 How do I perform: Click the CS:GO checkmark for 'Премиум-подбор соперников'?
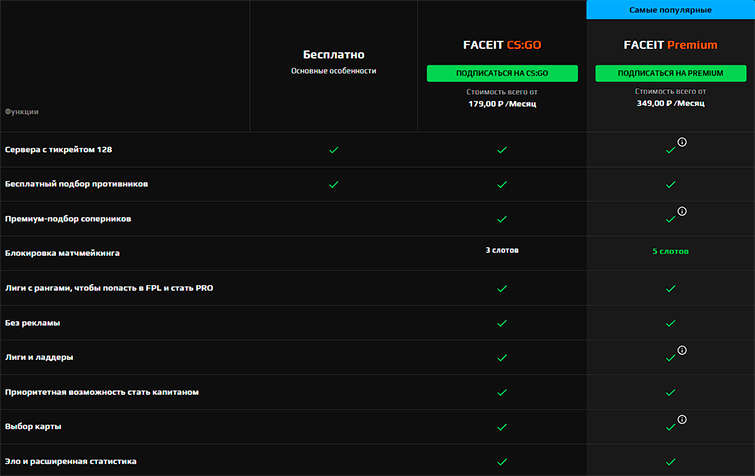coord(502,219)
